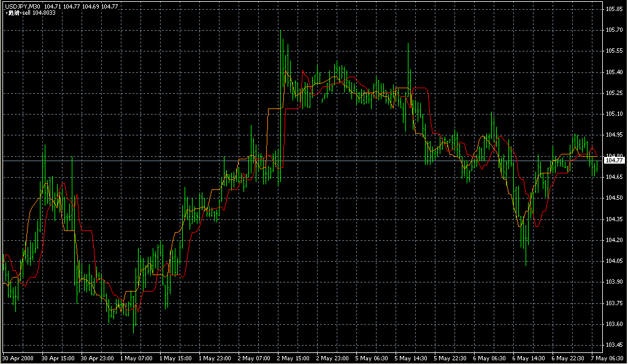Click the 2 May 23:00 time axis label
This screenshot has height=364, width=628.
pyautogui.click(x=333, y=357)
